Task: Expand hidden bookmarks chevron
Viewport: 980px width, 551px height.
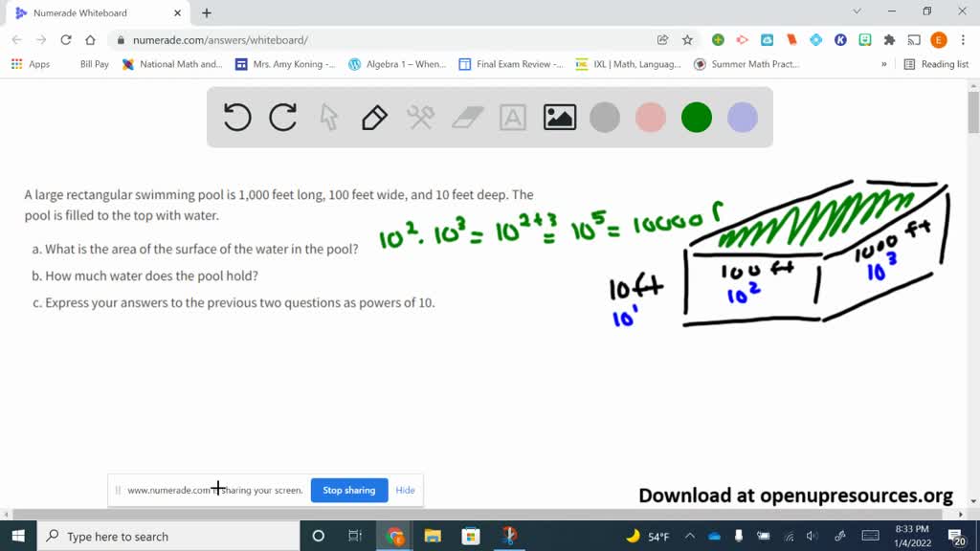Action: (883, 64)
